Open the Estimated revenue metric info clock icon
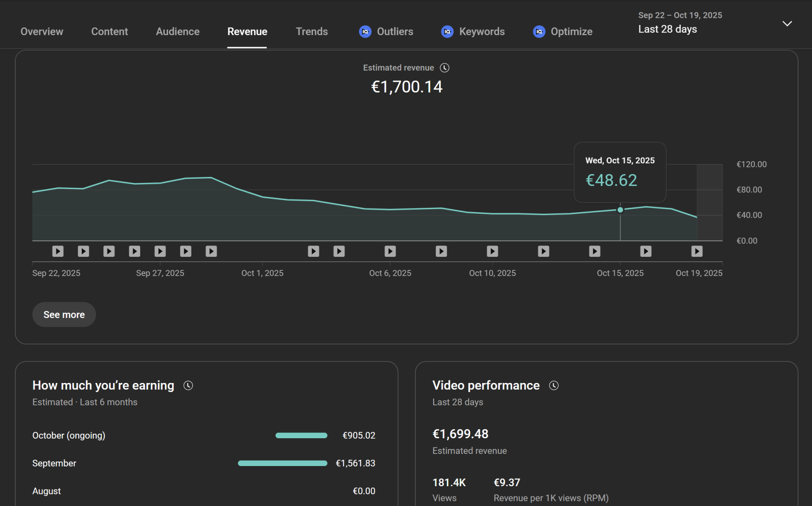The width and height of the screenshot is (812, 506). click(x=444, y=67)
